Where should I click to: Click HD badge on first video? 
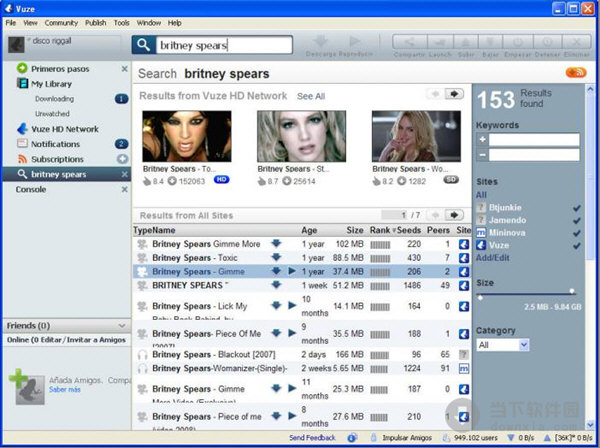(x=222, y=179)
